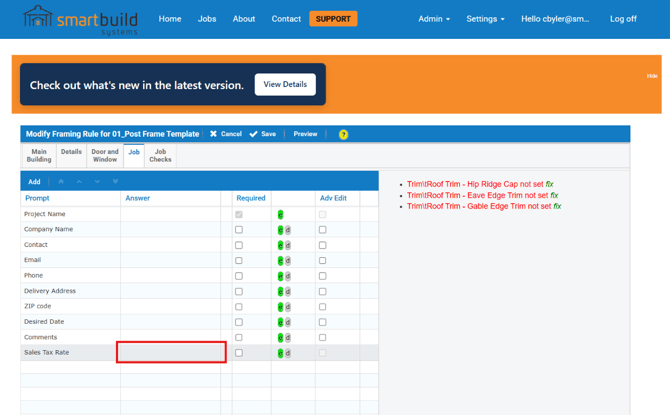670x415 pixels.
Task: Click the yellow help question mark icon
Action: [343, 135]
